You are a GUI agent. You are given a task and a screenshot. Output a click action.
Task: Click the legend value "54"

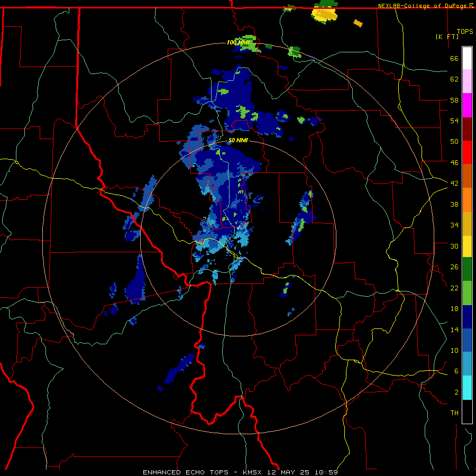click(x=454, y=121)
